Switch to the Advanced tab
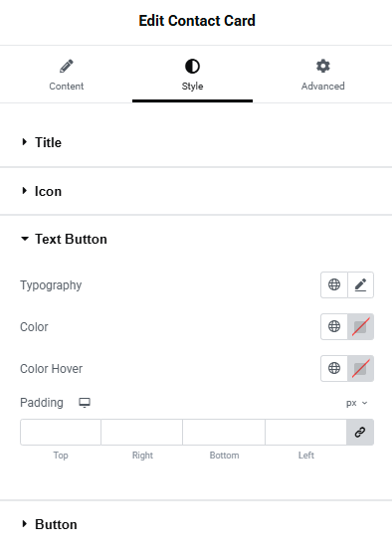The height and width of the screenshot is (551, 392). (322, 75)
